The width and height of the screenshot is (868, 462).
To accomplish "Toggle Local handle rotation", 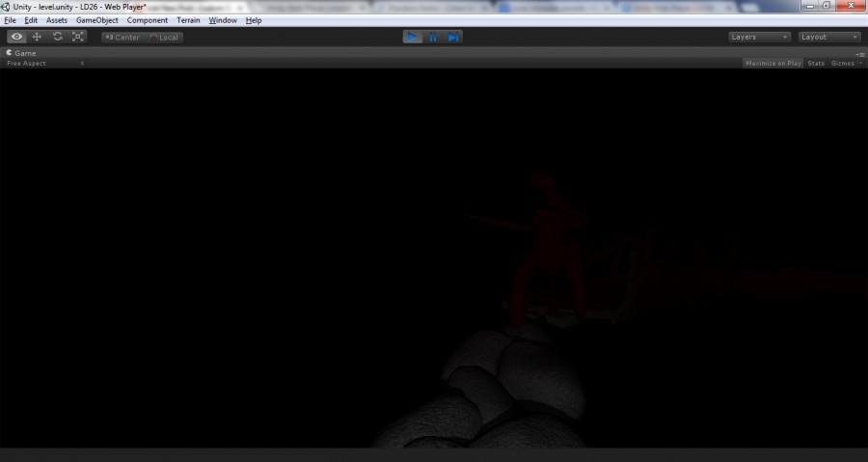I will coord(164,38).
